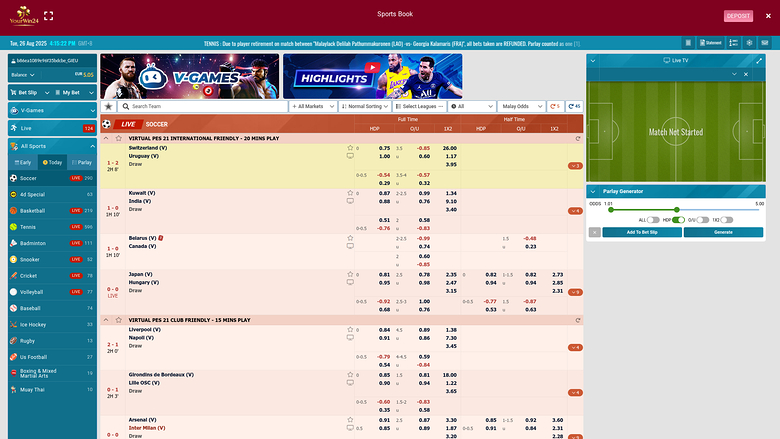The height and width of the screenshot is (439, 780).
Task: Open the settings gear icon
Action: tap(749, 43)
